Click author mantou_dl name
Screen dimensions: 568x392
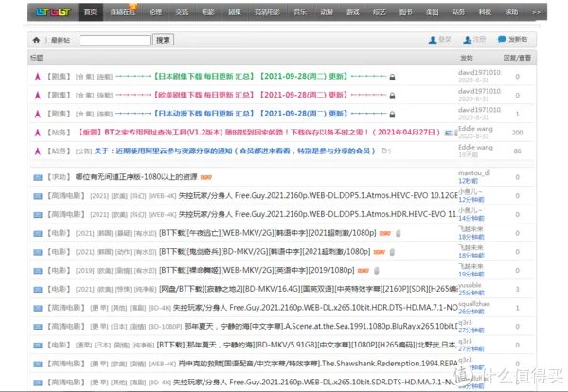474,173
